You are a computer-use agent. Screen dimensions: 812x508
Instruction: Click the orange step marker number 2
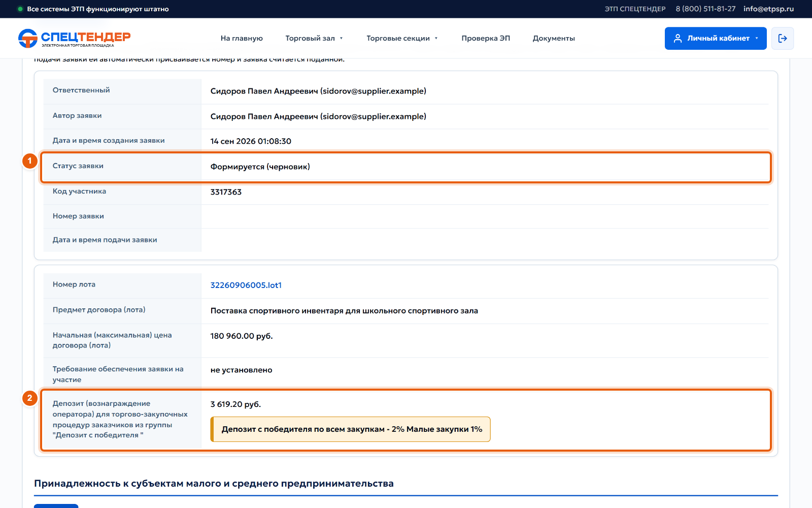(30, 398)
